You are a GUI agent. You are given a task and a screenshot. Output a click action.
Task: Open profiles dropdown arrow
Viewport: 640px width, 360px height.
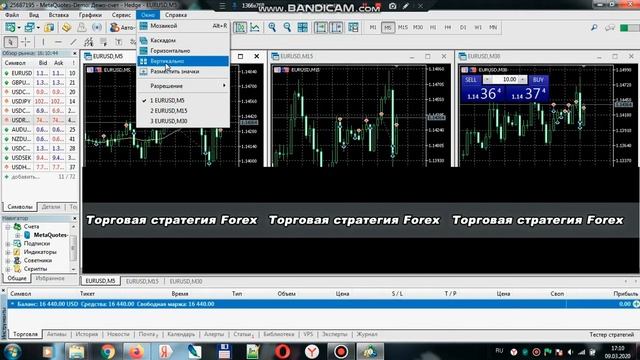pyautogui.click(x=38, y=28)
